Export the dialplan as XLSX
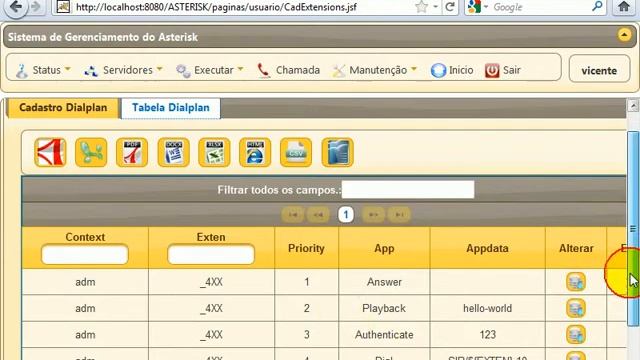Screen dimensions: 640x360 (214, 153)
